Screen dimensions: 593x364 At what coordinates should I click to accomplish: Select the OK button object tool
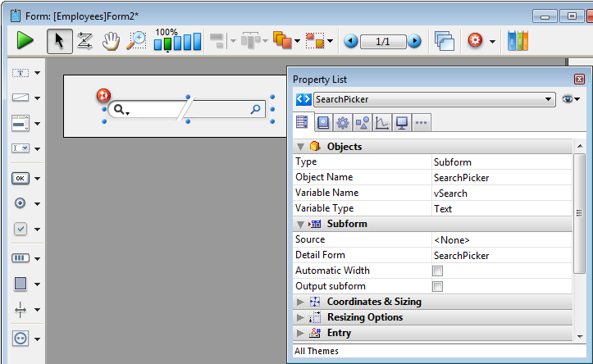click(x=21, y=178)
